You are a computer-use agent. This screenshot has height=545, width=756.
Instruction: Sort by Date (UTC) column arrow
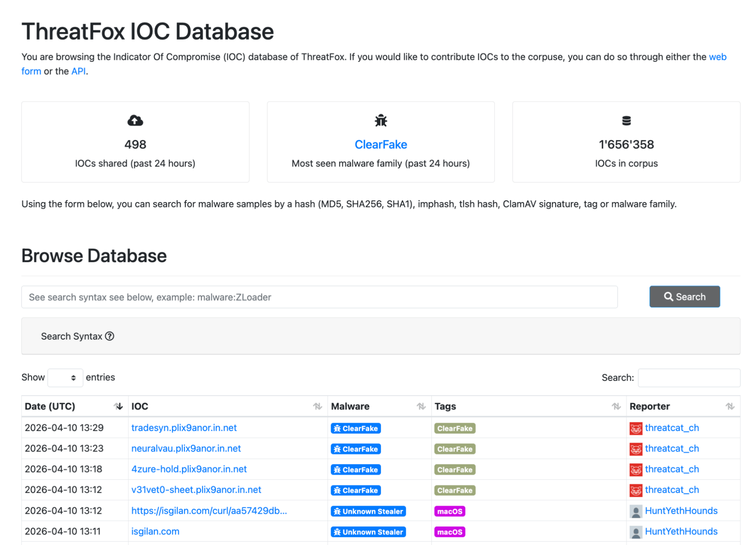pyautogui.click(x=118, y=406)
